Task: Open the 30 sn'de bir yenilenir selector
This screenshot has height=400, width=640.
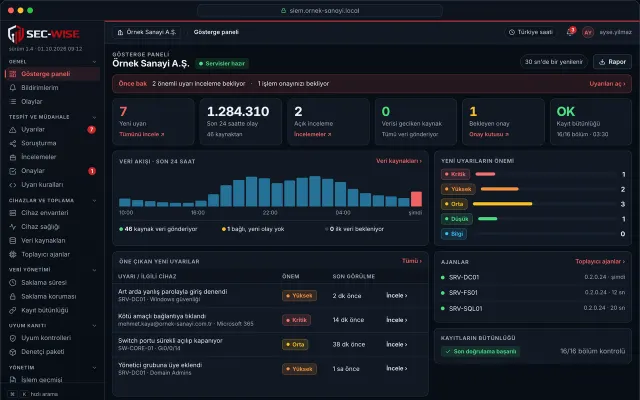Action: [553, 62]
